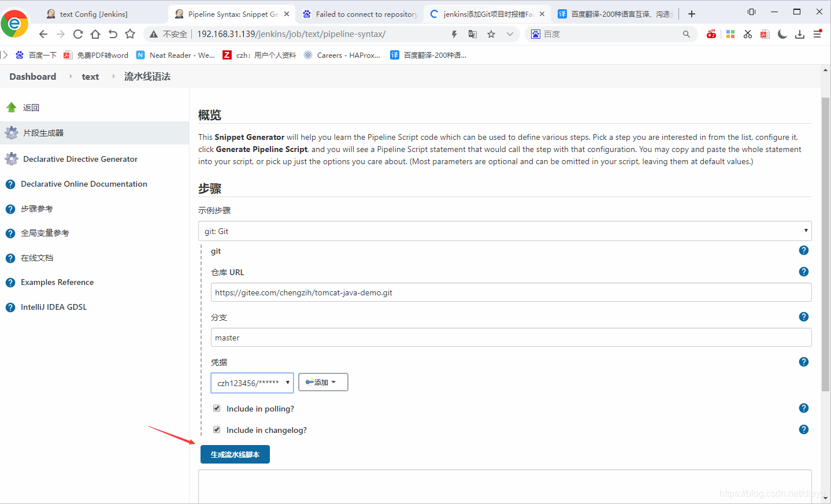Switch to the Failed to connect to repository tab
The width and height of the screenshot is (831, 504).
(x=358, y=14)
